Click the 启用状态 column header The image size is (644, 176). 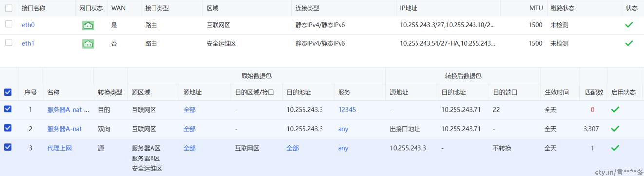click(x=624, y=92)
